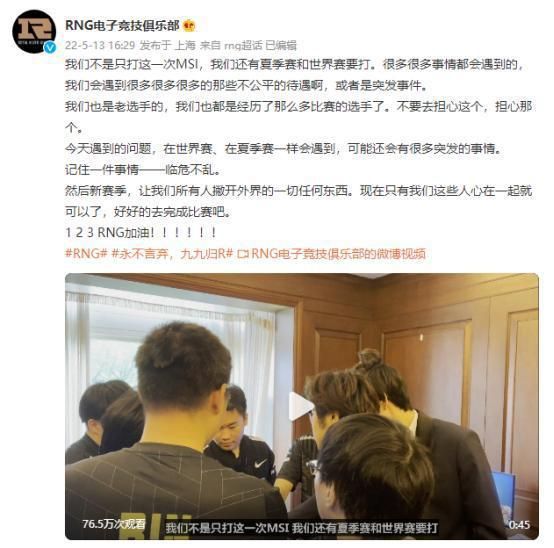The height and width of the screenshot is (548, 554).
Task: Open the post timestamp 22-5-13 16:29
Action: 100,45
